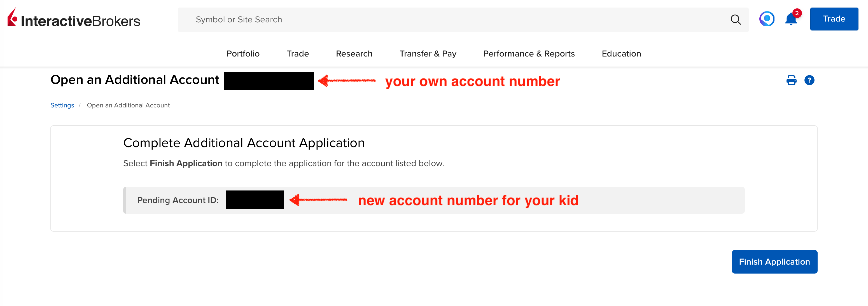Image resolution: width=868 pixels, height=306 pixels.
Task: Click the Open an Additional Account breadcrumb text
Action: tap(128, 105)
